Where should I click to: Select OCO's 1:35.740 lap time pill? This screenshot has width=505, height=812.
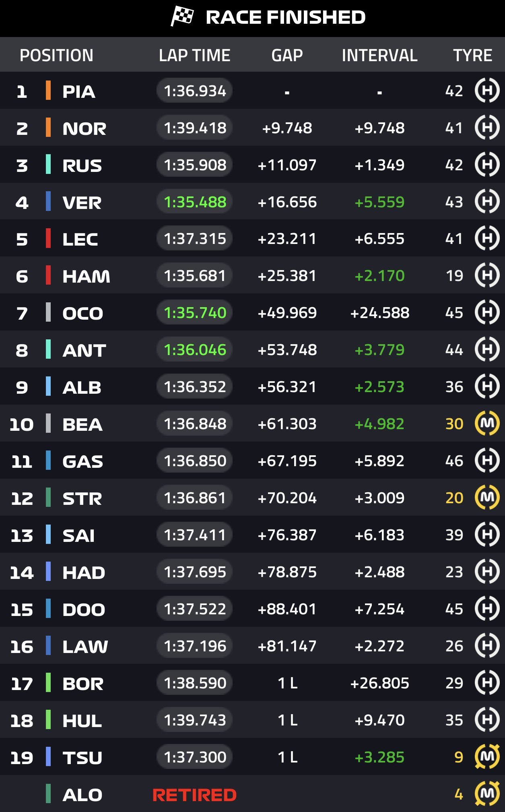tap(195, 313)
